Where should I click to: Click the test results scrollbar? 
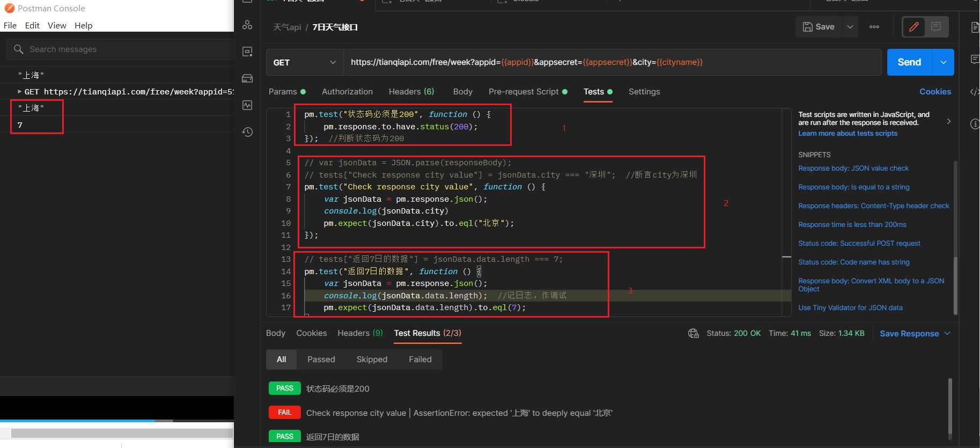pyautogui.click(x=950, y=406)
